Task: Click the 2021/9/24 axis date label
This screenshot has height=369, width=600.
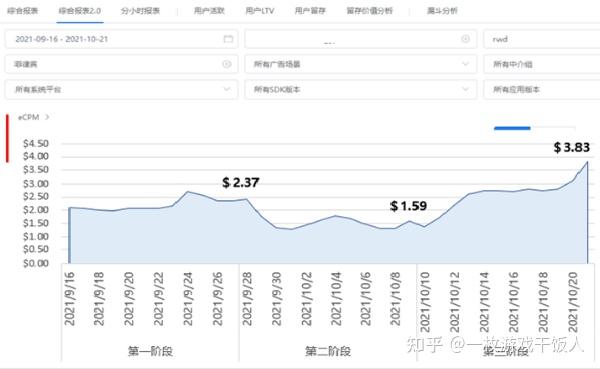Action: [188, 299]
